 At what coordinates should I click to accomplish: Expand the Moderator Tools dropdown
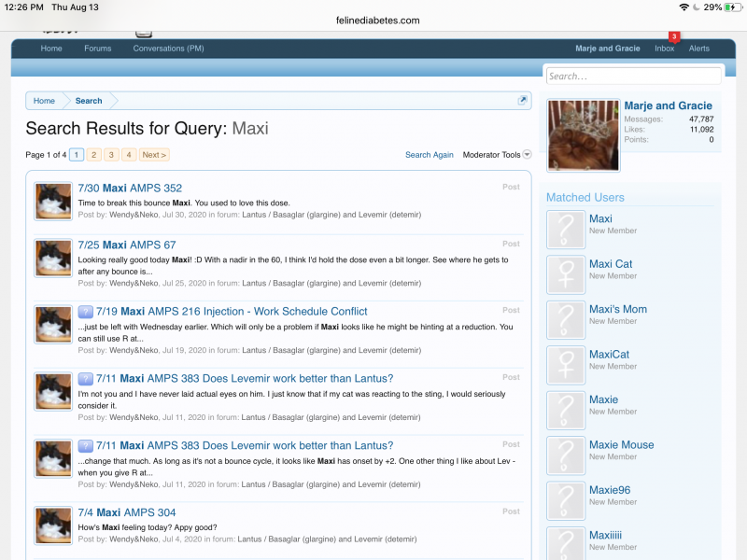pyautogui.click(x=497, y=155)
